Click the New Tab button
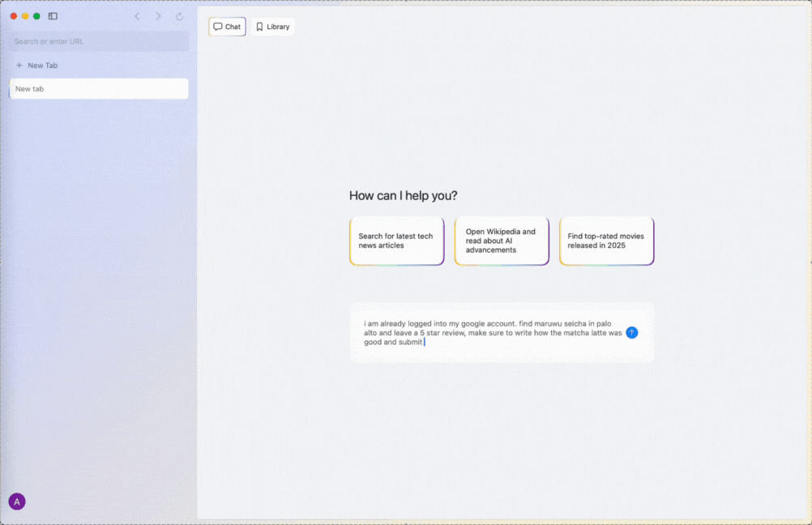This screenshot has width=812, height=525. [38, 65]
